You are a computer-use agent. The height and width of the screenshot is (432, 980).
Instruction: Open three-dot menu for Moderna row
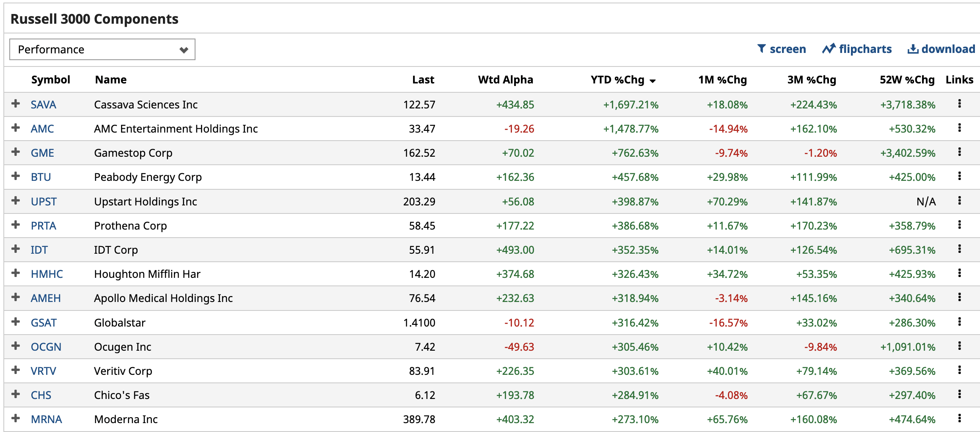959,418
